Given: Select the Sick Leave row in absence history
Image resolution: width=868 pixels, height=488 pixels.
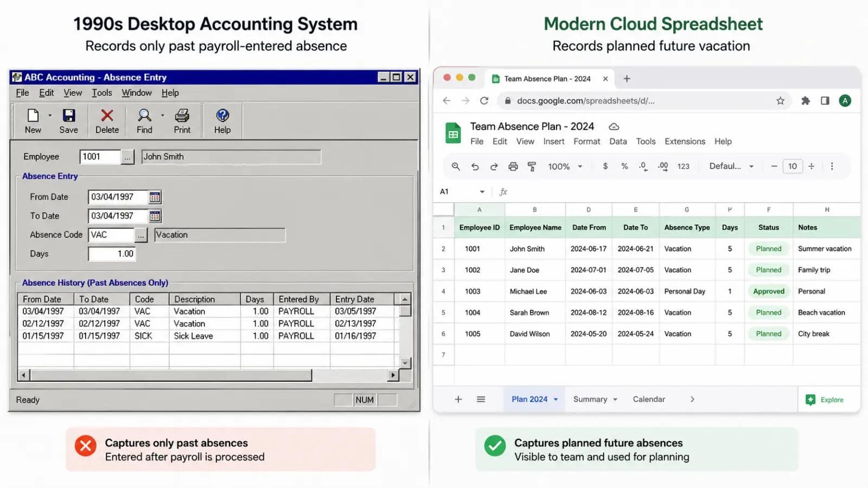Looking at the screenshot, I should (208, 336).
